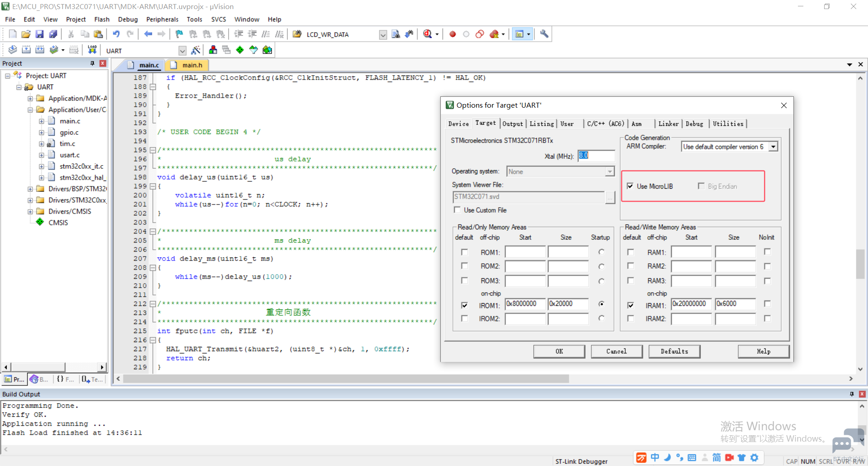868x466 pixels.
Task: Click the code editor horizontal scrollbar
Action: [x=346, y=379]
